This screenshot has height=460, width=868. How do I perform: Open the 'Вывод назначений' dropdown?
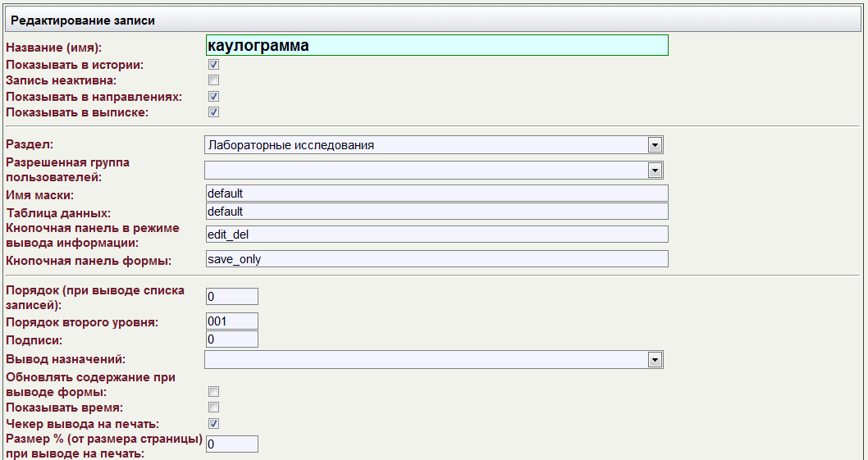click(433, 359)
